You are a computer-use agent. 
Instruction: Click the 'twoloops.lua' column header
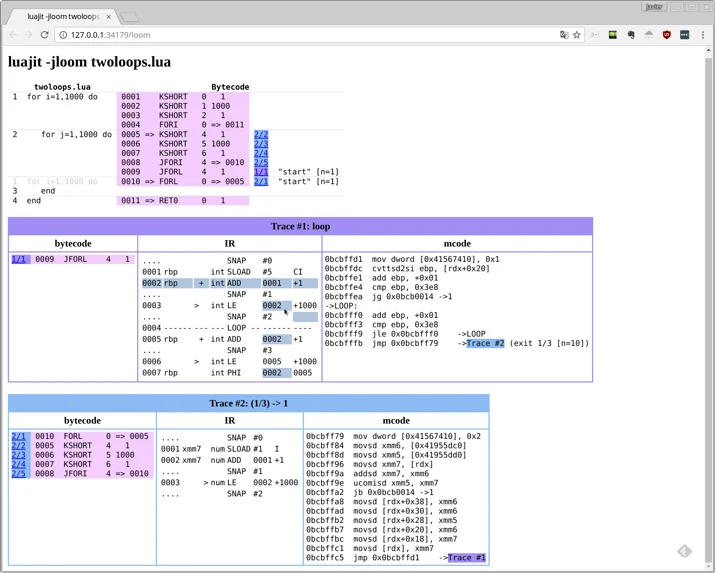[x=62, y=87]
